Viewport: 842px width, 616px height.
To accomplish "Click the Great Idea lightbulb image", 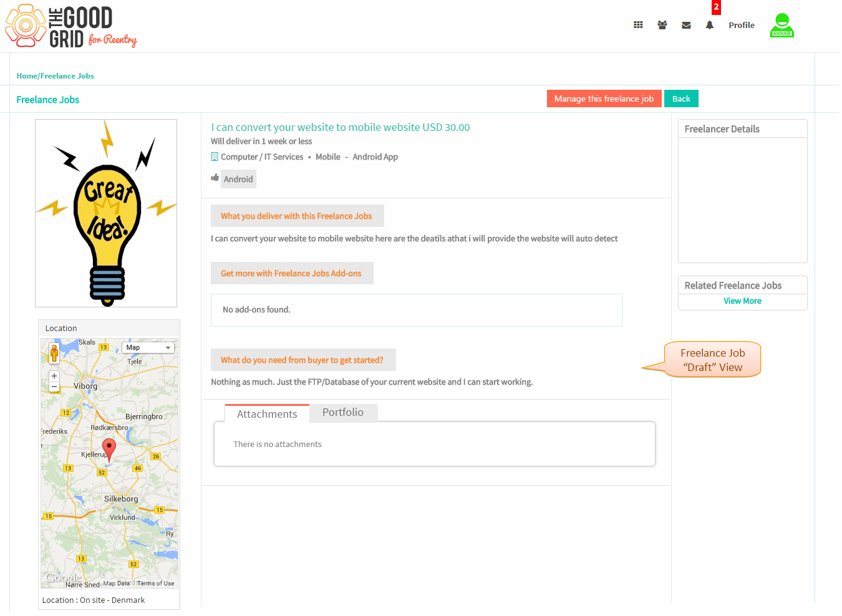I will pos(106,213).
